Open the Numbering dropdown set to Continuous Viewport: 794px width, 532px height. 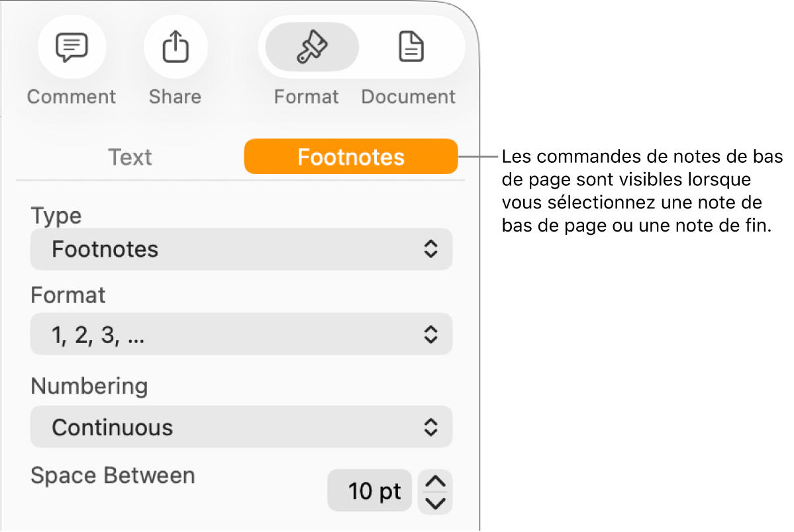click(241, 427)
